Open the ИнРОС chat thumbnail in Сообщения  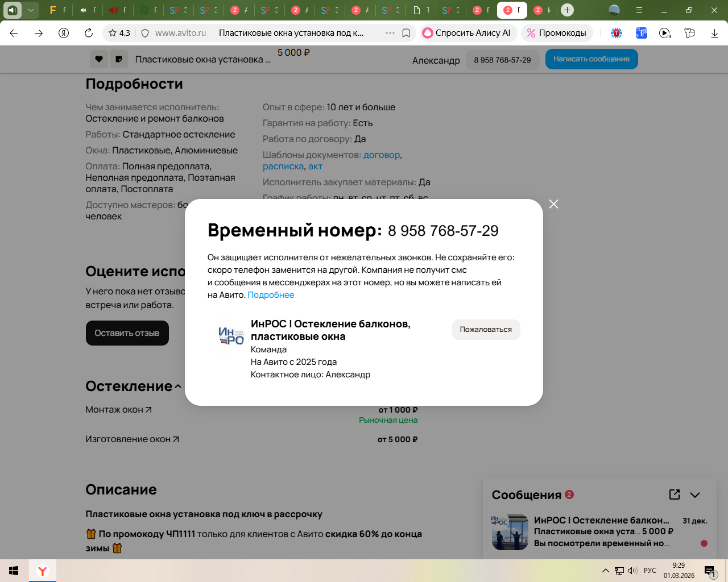point(510,532)
